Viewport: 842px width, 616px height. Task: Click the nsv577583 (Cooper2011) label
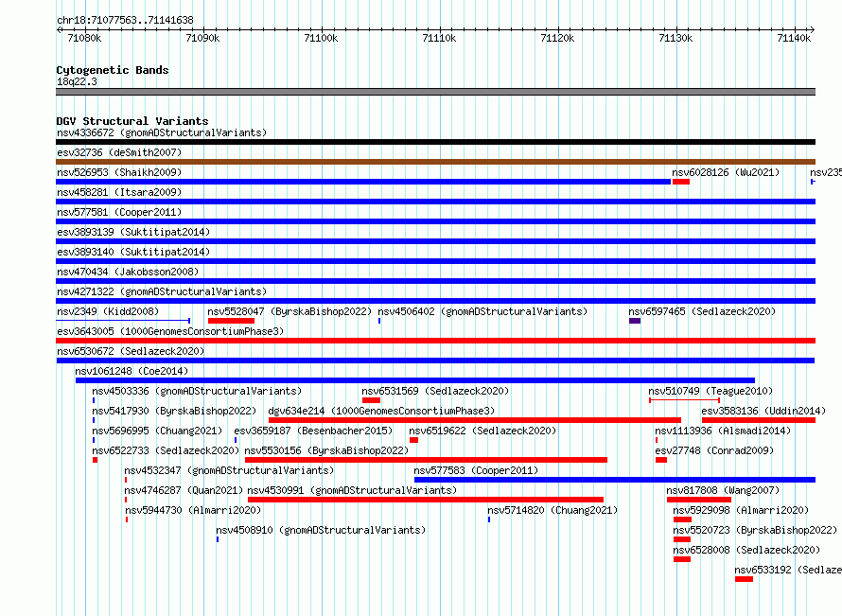[x=476, y=470]
